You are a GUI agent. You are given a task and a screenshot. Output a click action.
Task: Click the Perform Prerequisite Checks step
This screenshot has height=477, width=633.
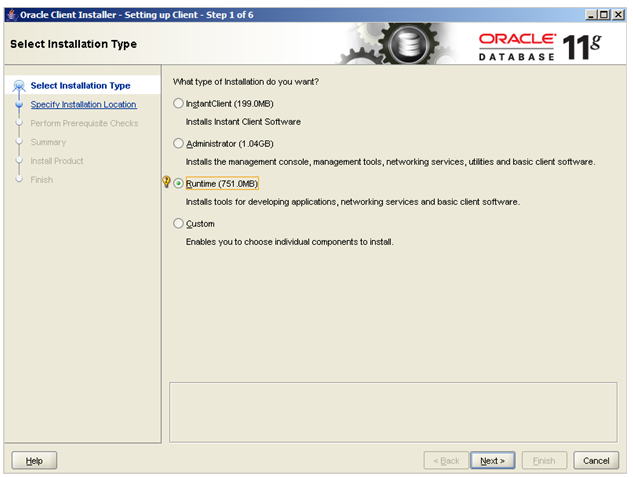[84, 123]
